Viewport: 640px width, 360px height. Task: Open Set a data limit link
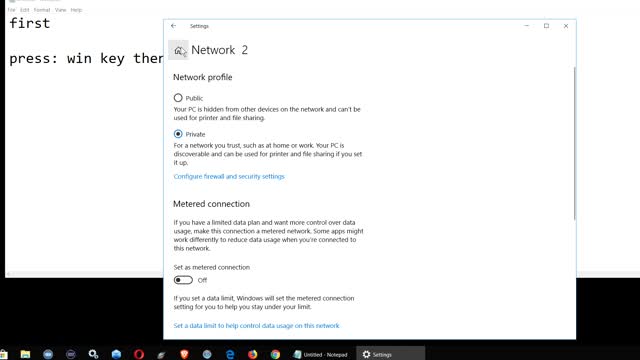pos(256,326)
